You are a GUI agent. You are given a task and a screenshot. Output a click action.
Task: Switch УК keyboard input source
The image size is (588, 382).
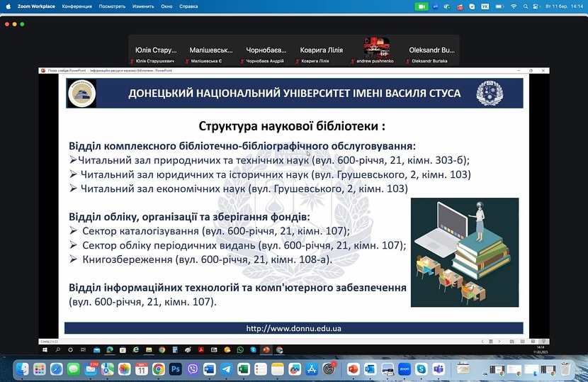pos(485,6)
